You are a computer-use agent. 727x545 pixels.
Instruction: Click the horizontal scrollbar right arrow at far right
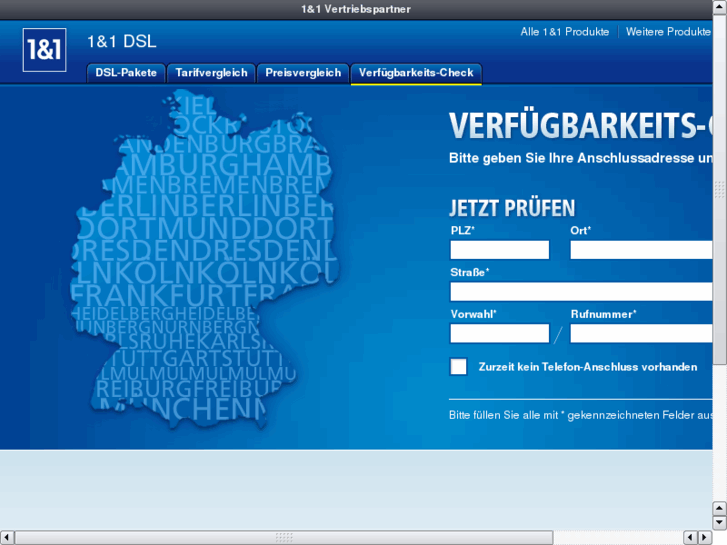click(x=705, y=538)
